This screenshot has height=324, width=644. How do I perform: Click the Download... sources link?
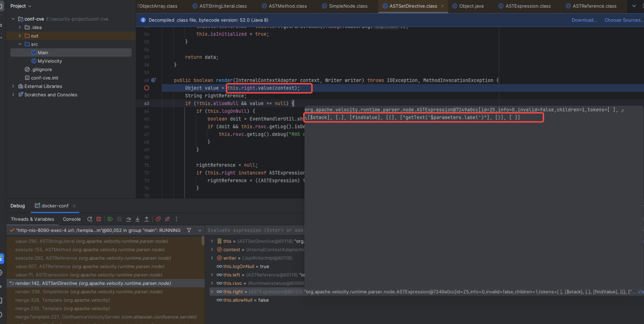[x=585, y=20]
